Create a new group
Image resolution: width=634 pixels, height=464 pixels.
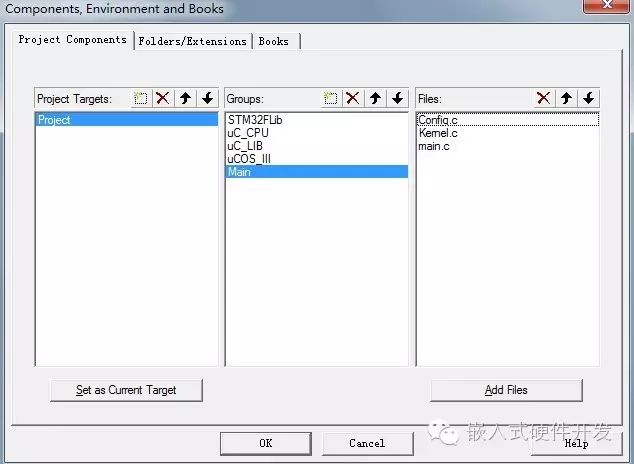click(x=331, y=98)
